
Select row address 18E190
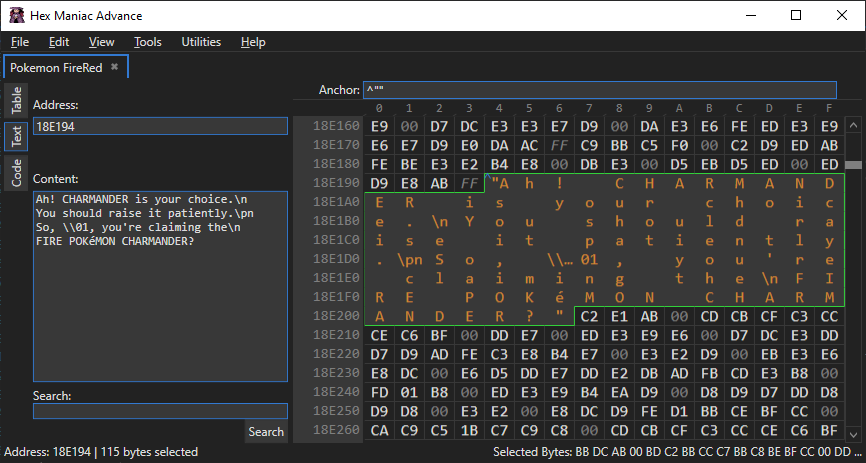tap(336, 183)
